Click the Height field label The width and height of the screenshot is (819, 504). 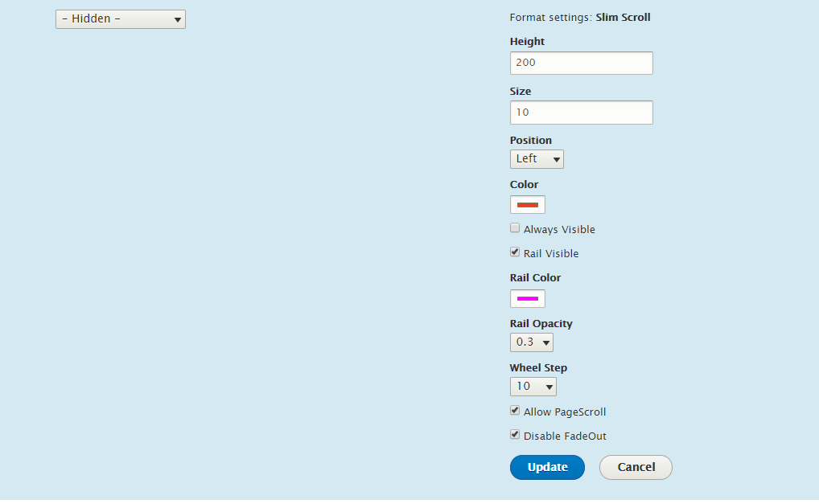[x=527, y=41]
